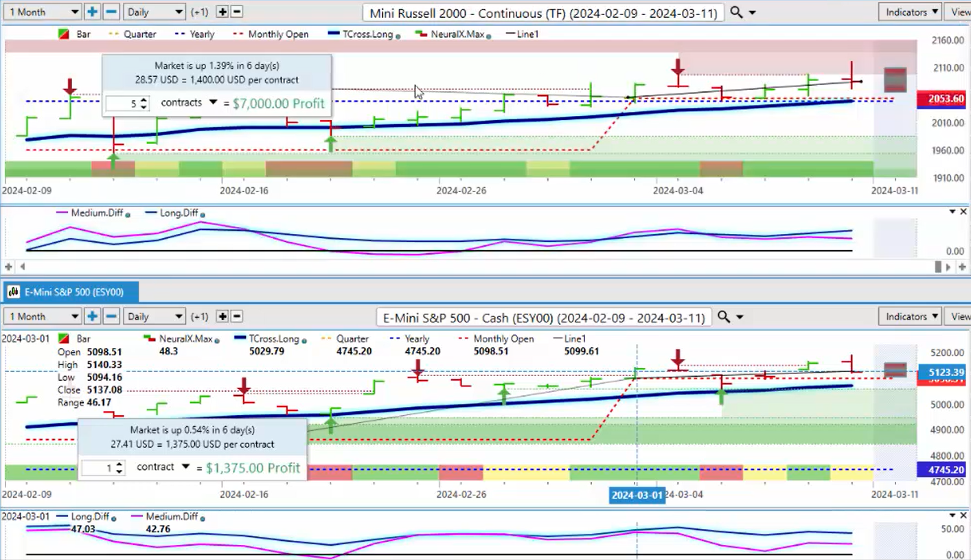Image resolution: width=971 pixels, height=560 pixels.
Task: Click the $7,000.00 Profit text
Action: (x=278, y=103)
